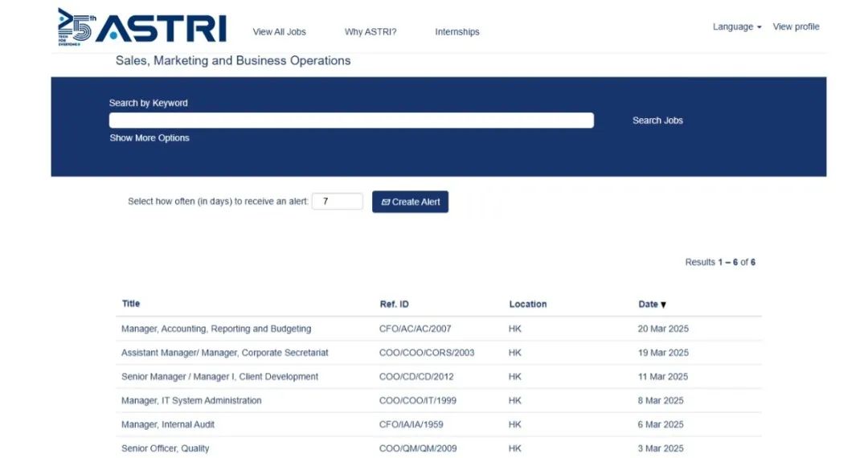Click the Results 1 – 6 of 6 text
This screenshot has width=868, height=458.
[720, 262]
